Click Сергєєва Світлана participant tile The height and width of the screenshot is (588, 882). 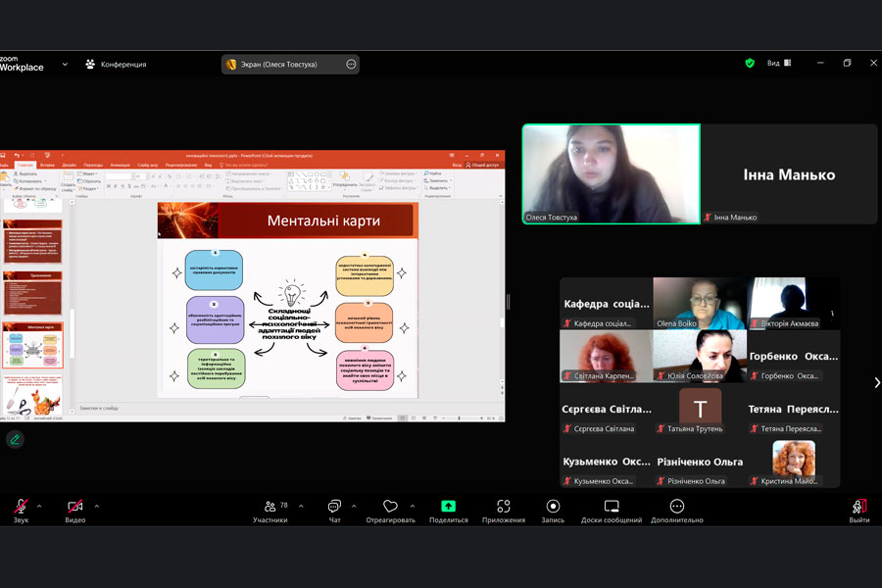[607, 409]
